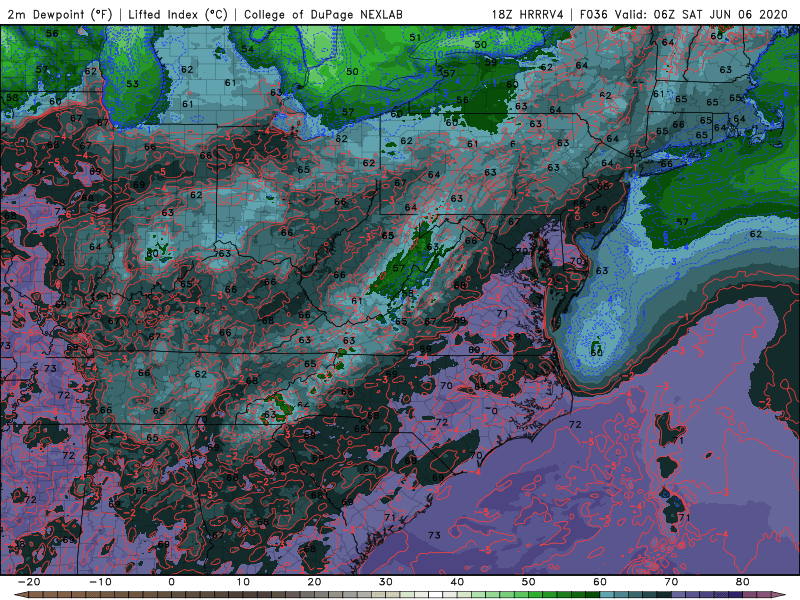Screen dimensions: 800x600
Task: Click the right arrow end of the color bar
Action: coord(779,595)
